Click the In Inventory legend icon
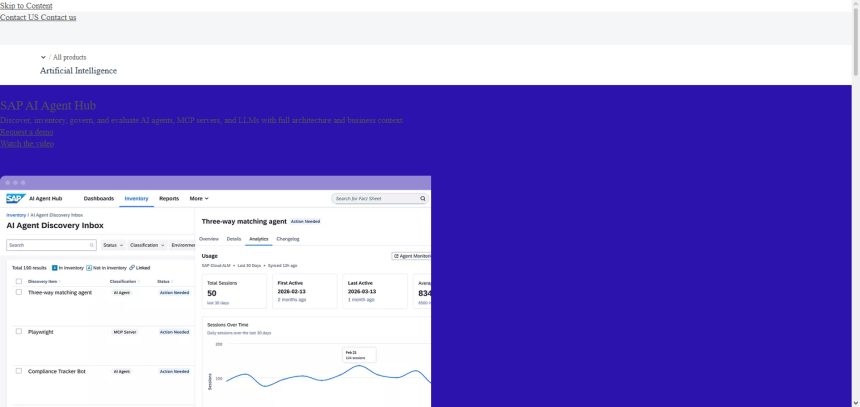Screen dimensions: 860x407 coord(55,268)
